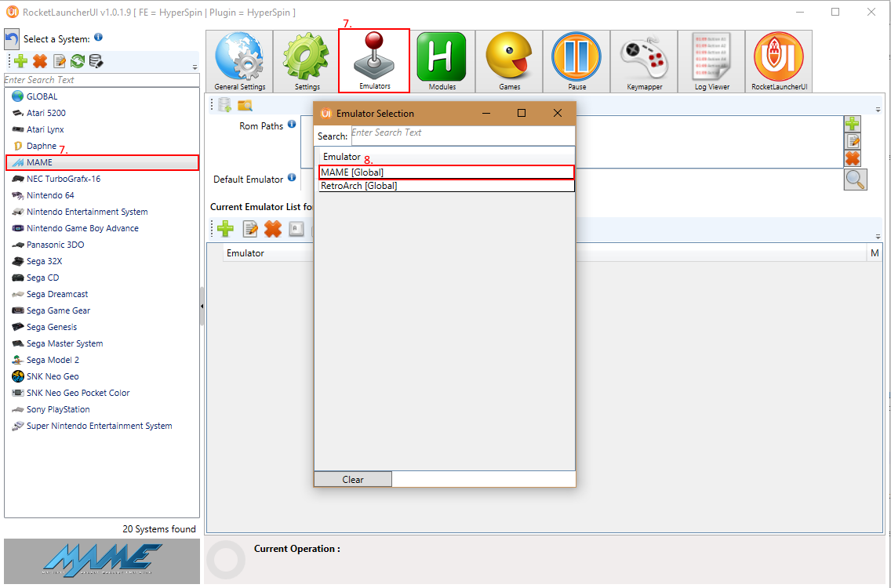Click the Default Emulator info icon
The height and width of the screenshot is (588, 891).
pyautogui.click(x=292, y=178)
